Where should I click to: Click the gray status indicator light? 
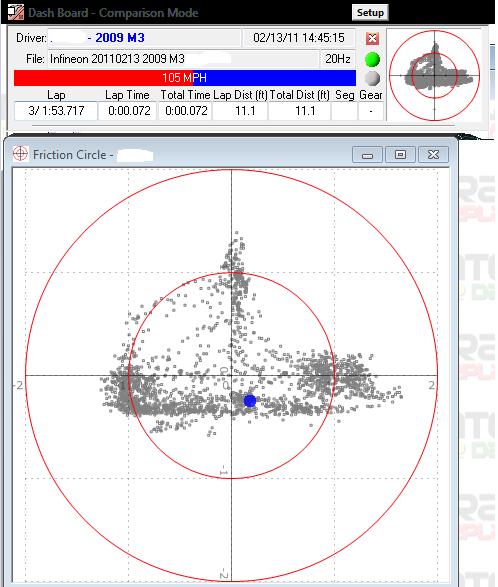point(372,79)
